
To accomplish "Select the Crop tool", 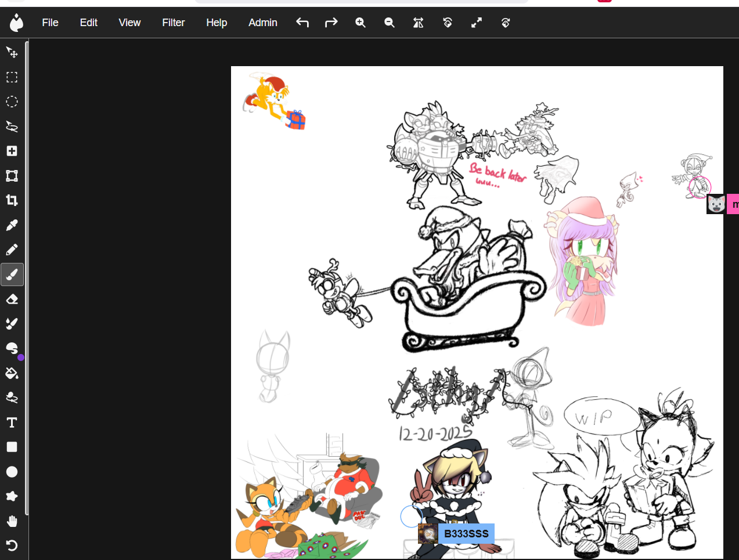I will coord(12,200).
